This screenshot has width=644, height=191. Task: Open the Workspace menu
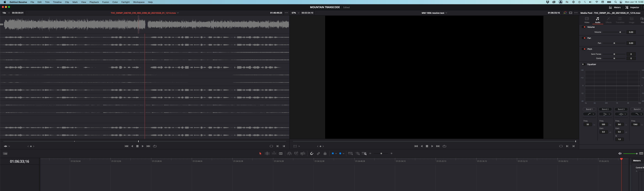tap(139, 2)
